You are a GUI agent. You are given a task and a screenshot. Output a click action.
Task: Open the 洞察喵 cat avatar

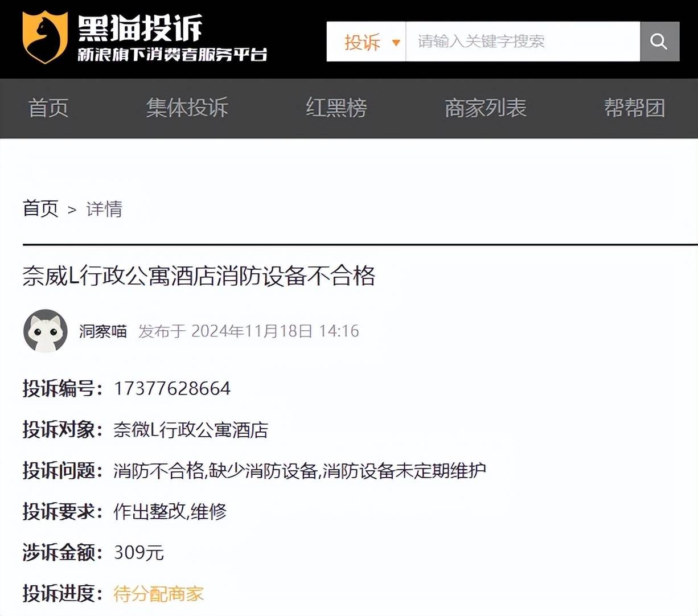point(46,331)
